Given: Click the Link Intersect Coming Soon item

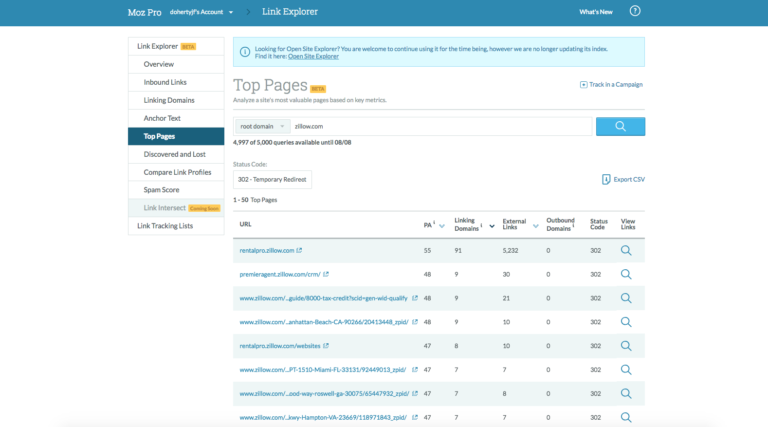Looking at the screenshot, I should tap(176, 208).
